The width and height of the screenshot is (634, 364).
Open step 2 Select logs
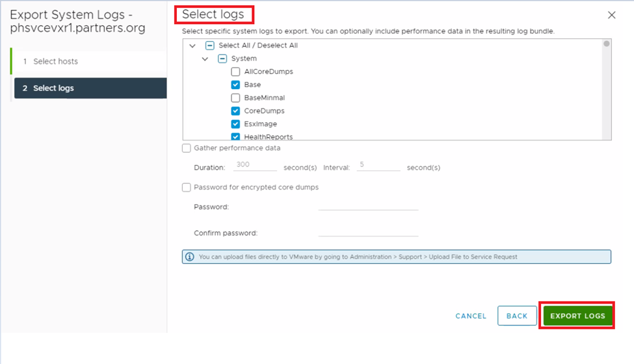coord(53,88)
